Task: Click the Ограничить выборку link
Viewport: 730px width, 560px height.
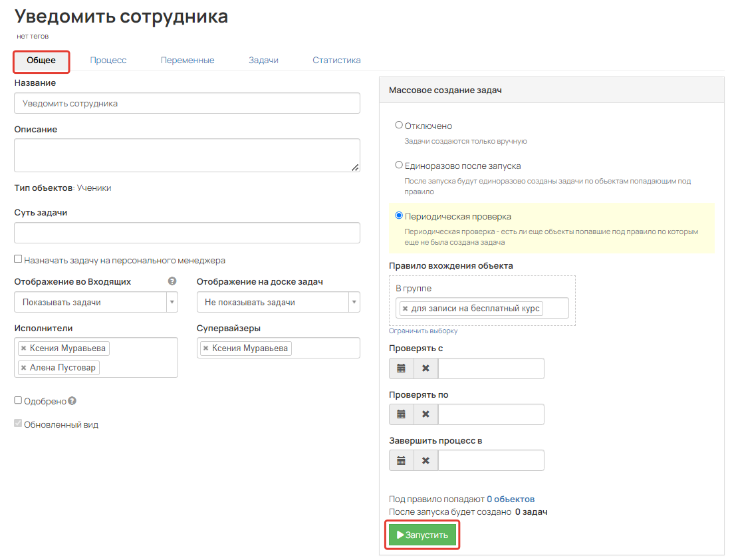Action: click(x=423, y=331)
